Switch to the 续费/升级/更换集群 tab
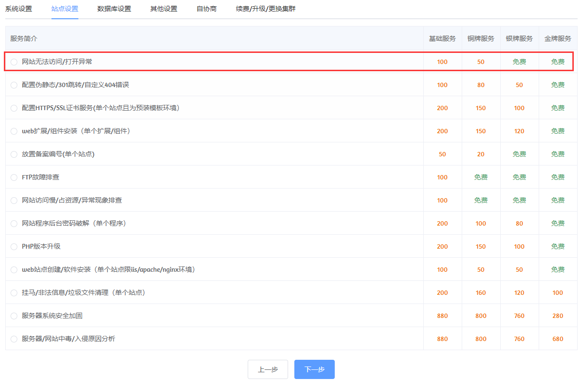The image size is (581, 392). click(x=265, y=9)
